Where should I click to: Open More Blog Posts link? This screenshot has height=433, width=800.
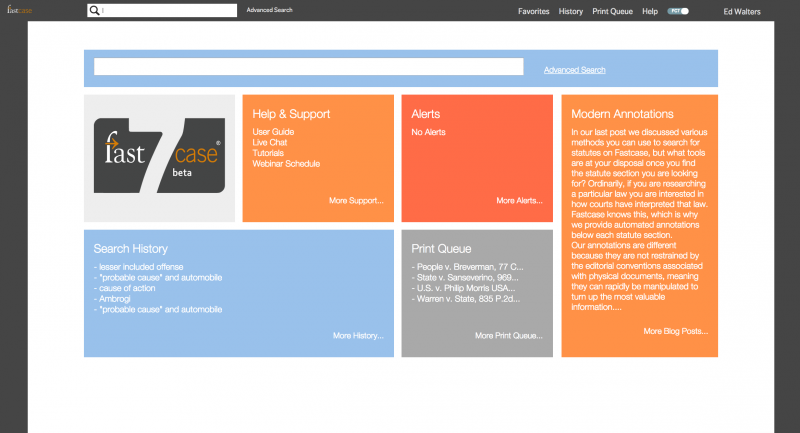[675, 331]
